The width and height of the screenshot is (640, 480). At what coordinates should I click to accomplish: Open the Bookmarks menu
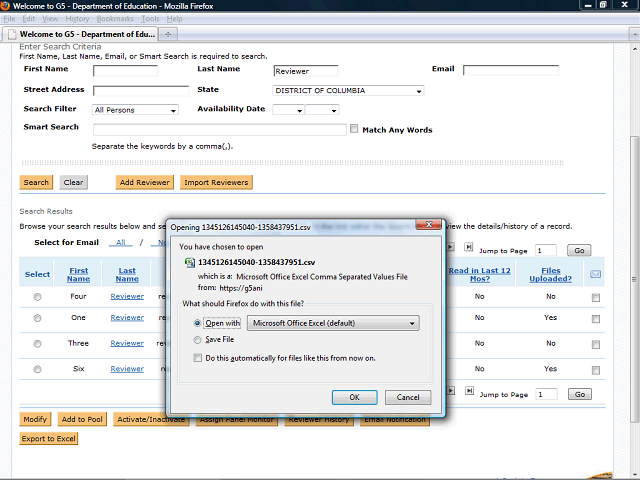(x=117, y=19)
